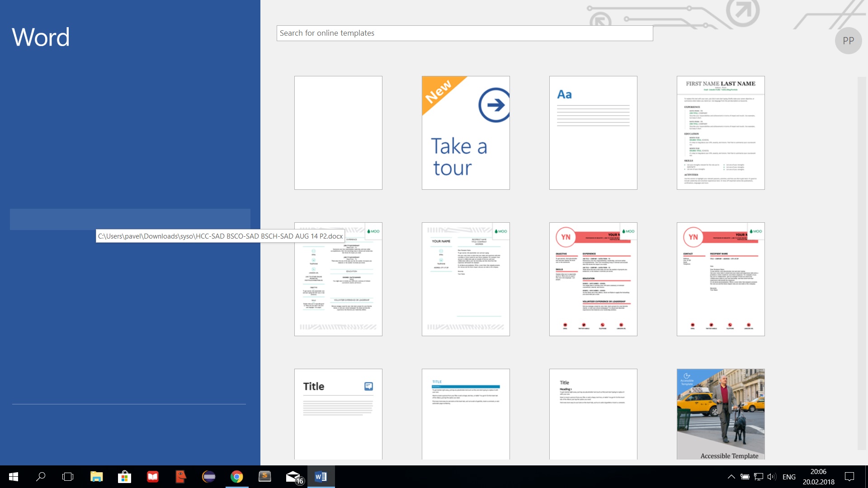
Task: Open the clock and calendar flyout
Action: pyautogui.click(x=818, y=477)
